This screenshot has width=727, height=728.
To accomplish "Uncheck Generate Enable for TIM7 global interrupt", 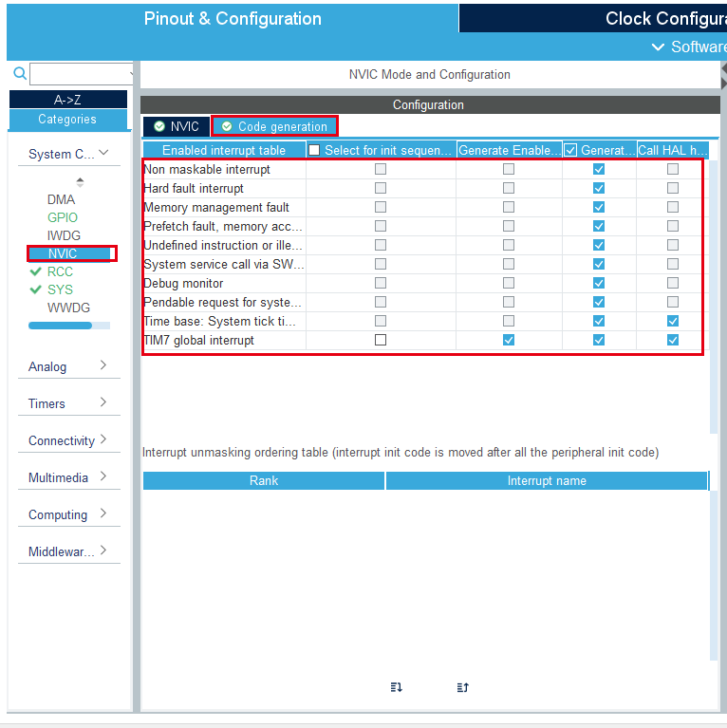I will 509,340.
